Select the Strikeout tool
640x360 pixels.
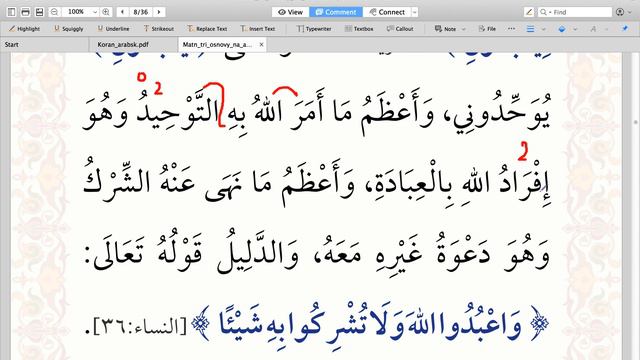click(158, 29)
